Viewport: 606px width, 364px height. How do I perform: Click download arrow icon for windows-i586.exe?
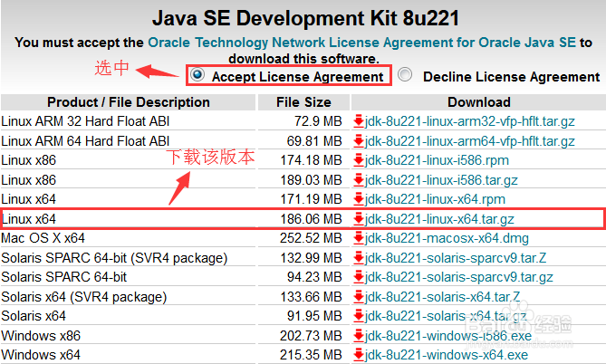click(x=359, y=335)
